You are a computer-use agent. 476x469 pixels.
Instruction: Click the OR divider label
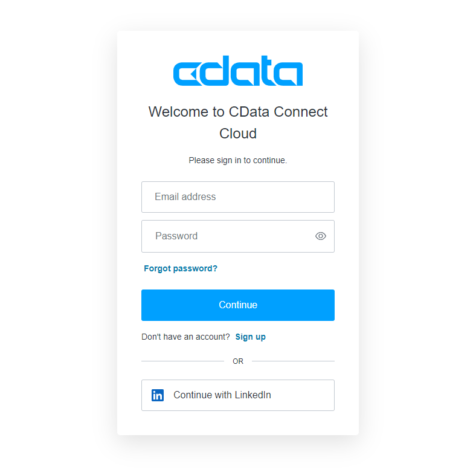click(237, 361)
